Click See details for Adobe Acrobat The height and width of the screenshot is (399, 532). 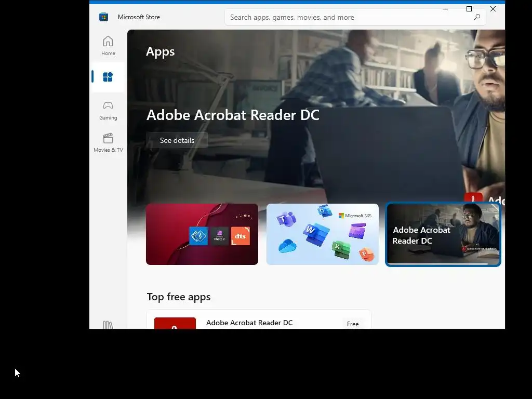tap(177, 140)
